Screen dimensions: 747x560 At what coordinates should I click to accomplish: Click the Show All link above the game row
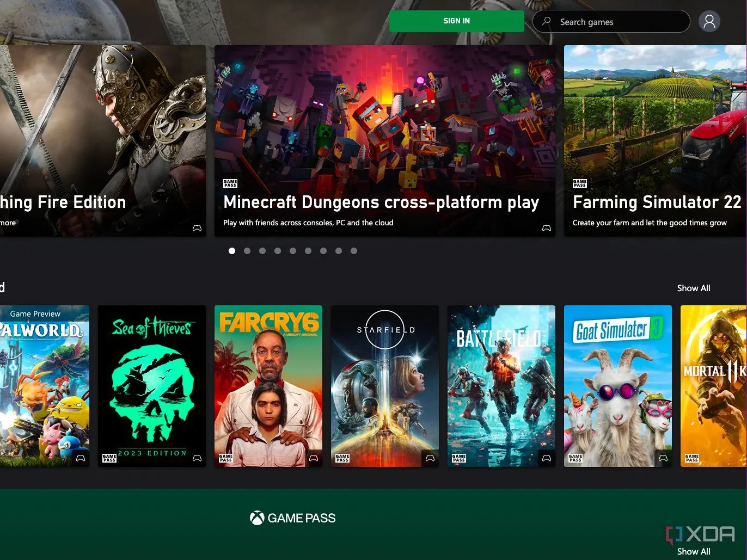click(693, 288)
